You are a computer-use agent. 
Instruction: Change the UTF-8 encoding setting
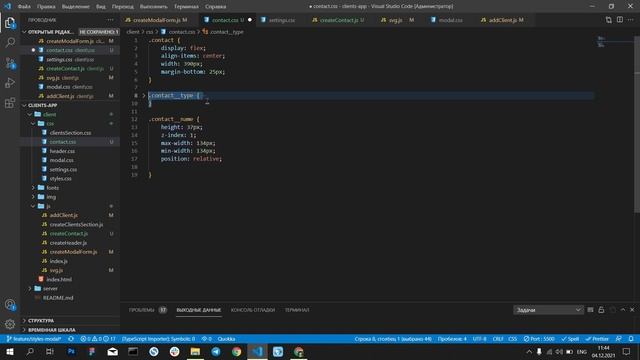point(479,339)
